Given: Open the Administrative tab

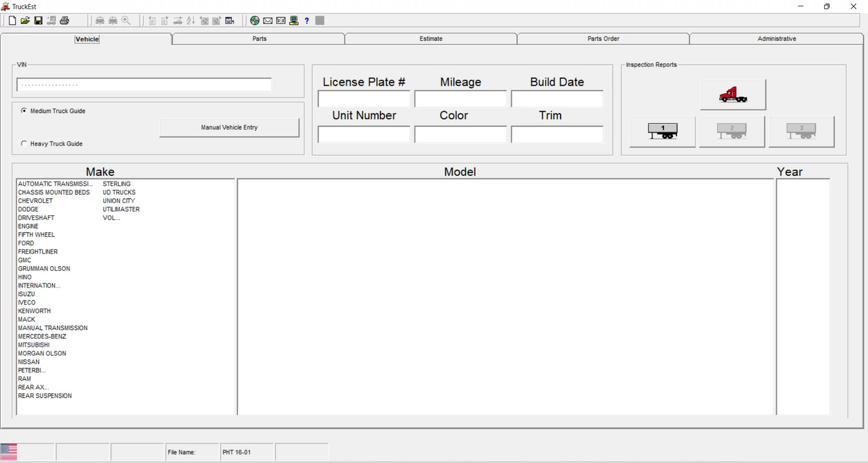Looking at the screenshot, I should point(776,38).
